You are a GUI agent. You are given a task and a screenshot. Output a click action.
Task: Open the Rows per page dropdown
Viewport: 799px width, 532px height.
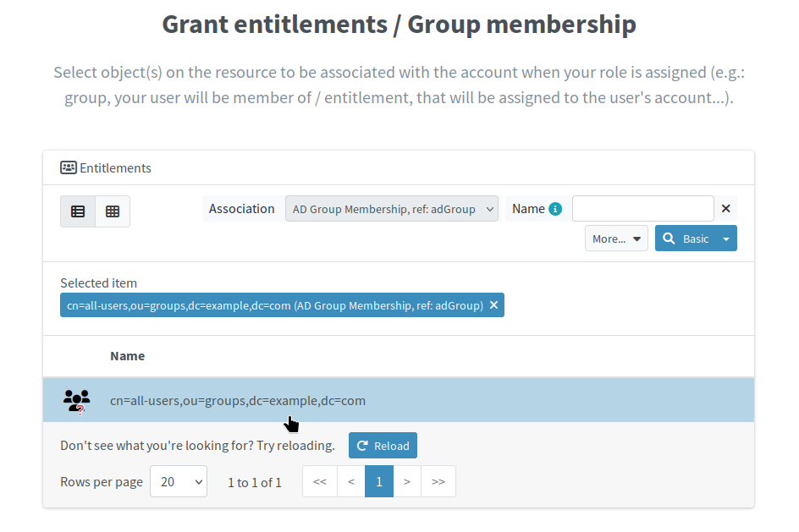pos(178,480)
